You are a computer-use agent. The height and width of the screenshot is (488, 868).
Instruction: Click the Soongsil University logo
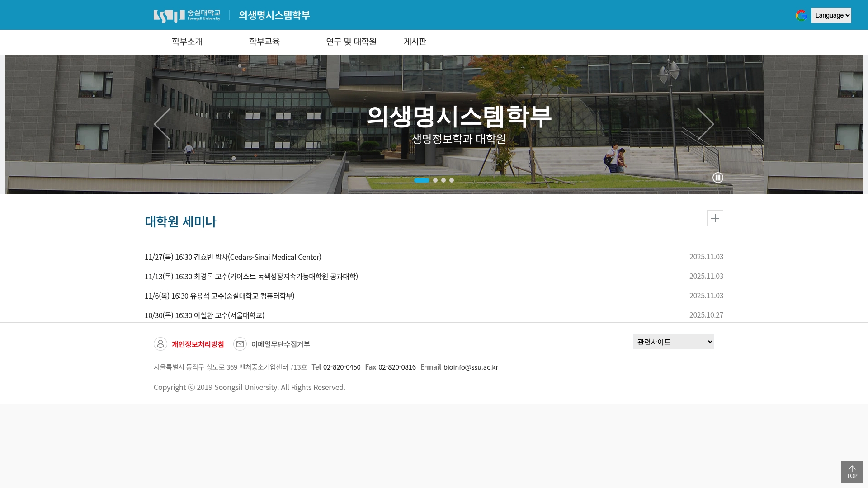187,15
